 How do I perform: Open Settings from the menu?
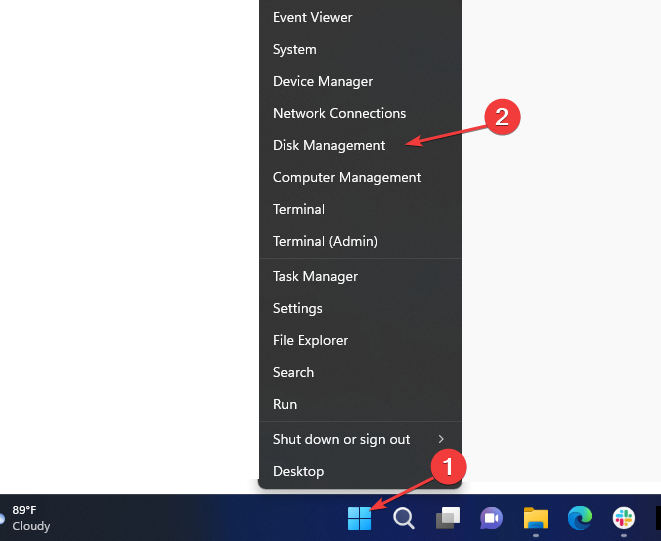tap(360, 309)
